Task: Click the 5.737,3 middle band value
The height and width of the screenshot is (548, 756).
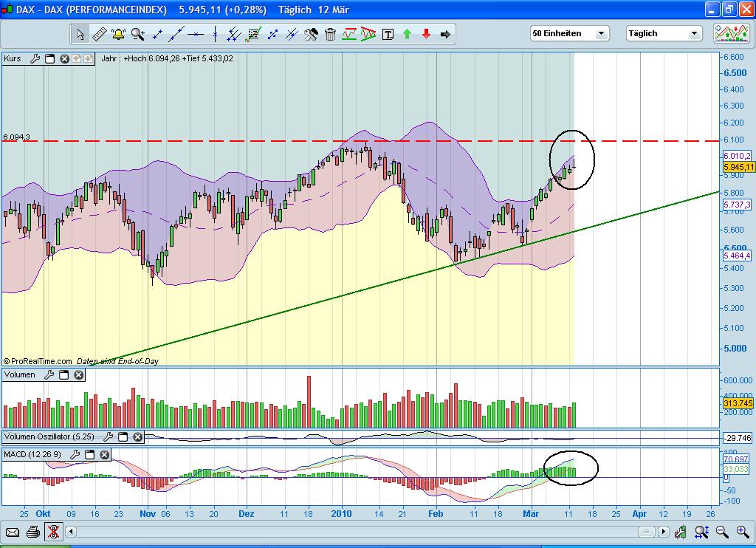Action: click(738, 205)
